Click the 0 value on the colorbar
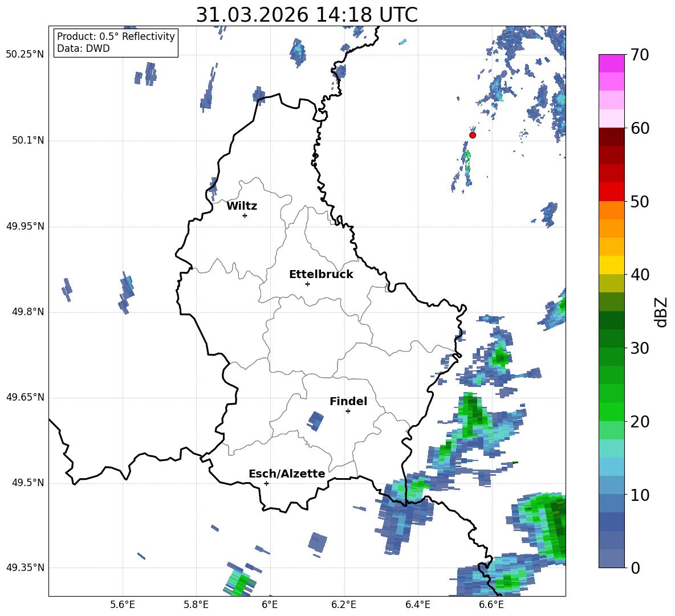 coord(635,568)
